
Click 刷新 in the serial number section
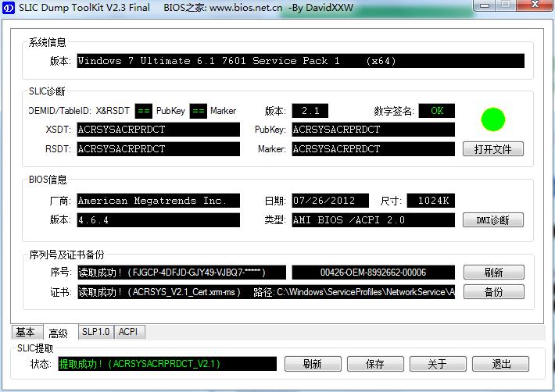pyautogui.click(x=493, y=273)
